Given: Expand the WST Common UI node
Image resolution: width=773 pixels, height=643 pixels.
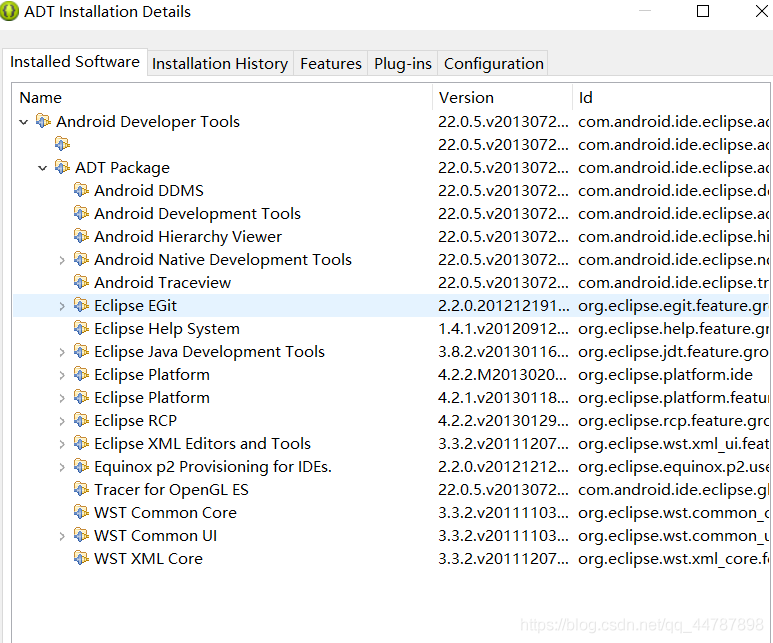Looking at the screenshot, I should pos(62,536).
